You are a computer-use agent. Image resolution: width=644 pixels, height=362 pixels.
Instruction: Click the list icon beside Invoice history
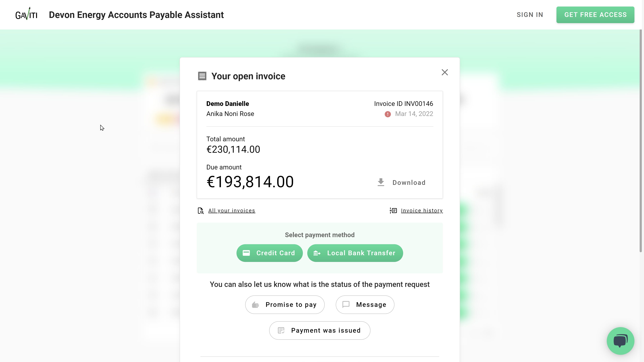393,211
